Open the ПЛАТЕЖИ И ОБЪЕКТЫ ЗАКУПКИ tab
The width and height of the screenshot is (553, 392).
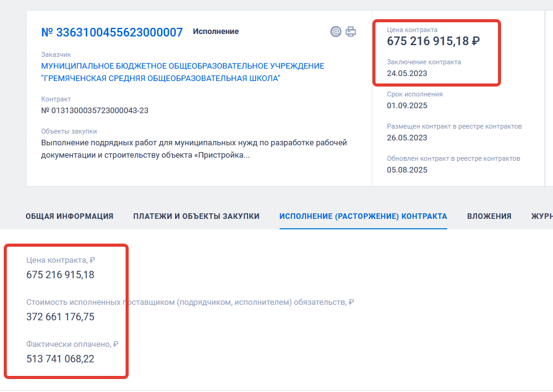click(x=196, y=216)
